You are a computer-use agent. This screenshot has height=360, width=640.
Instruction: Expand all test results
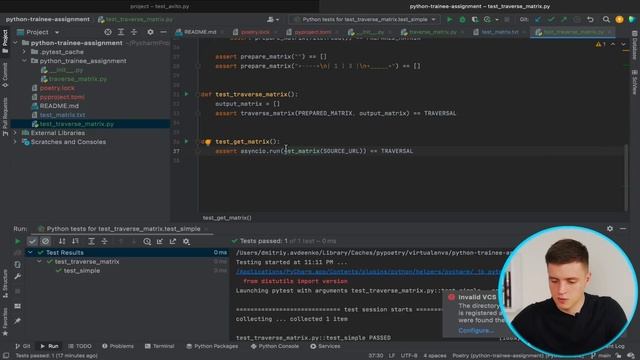(91, 241)
